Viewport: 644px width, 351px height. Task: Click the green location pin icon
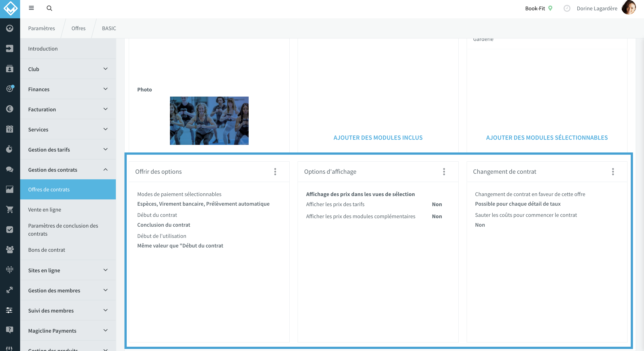point(550,8)
